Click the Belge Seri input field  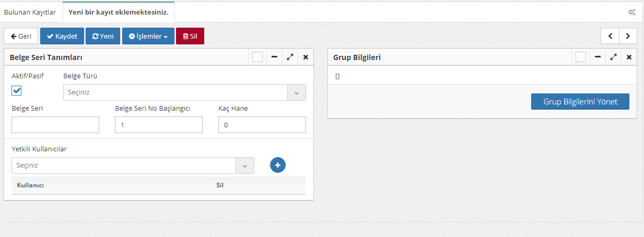(55, 125)
